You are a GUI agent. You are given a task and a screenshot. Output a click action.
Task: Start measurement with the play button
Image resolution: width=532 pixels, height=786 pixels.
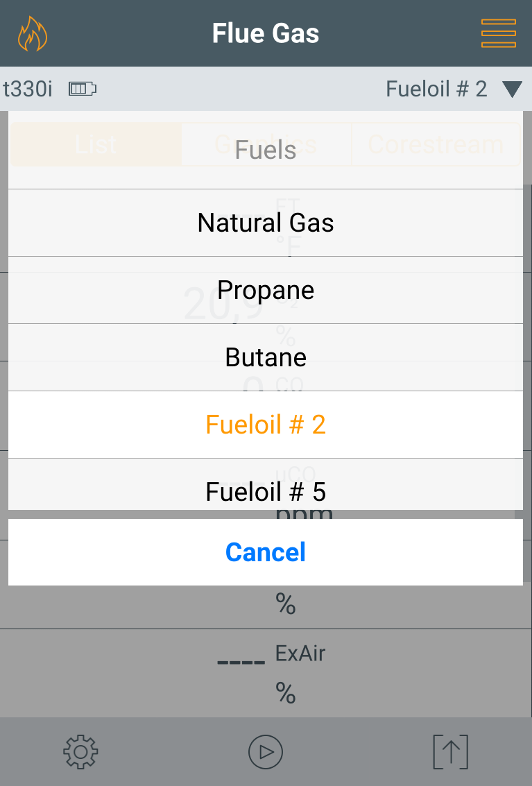click(266, 751)
